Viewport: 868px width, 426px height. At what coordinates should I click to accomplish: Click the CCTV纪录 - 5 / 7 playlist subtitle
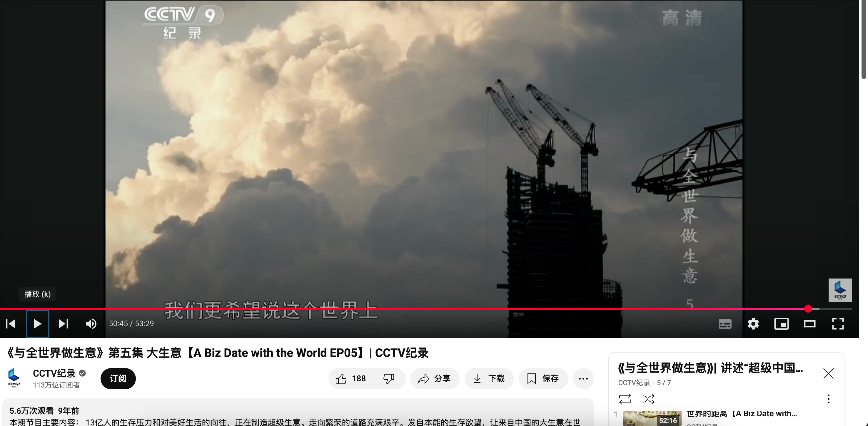(x=644, y=383)
